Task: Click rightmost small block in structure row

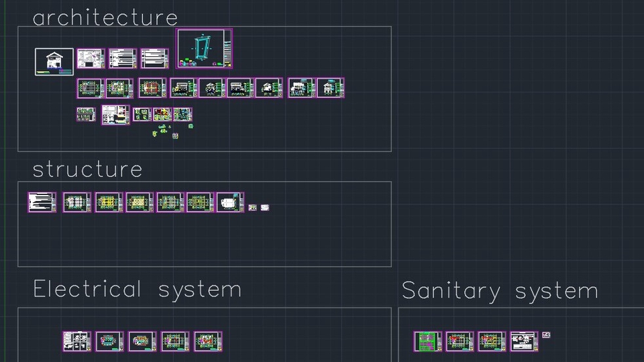Action: coord(264,208)
